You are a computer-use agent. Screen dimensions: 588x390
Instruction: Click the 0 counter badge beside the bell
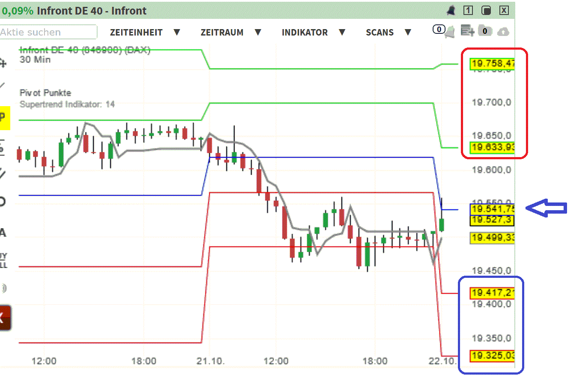[438, 29]
